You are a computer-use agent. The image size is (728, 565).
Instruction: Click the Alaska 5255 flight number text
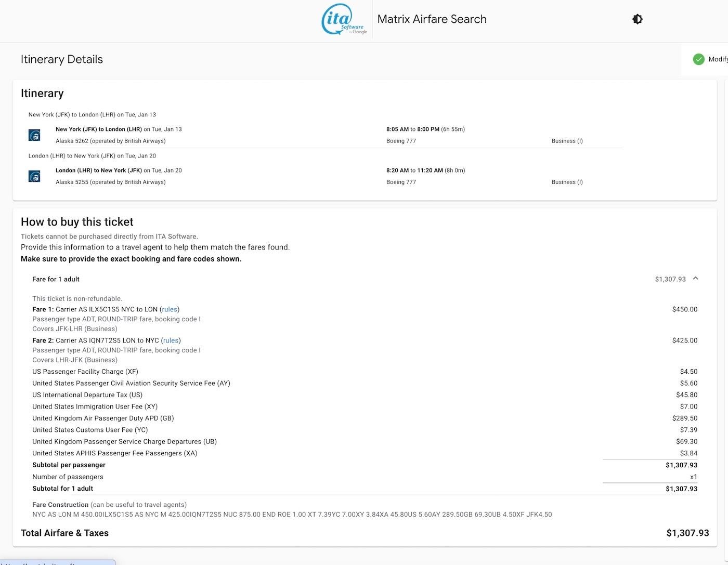coord(110,182)
